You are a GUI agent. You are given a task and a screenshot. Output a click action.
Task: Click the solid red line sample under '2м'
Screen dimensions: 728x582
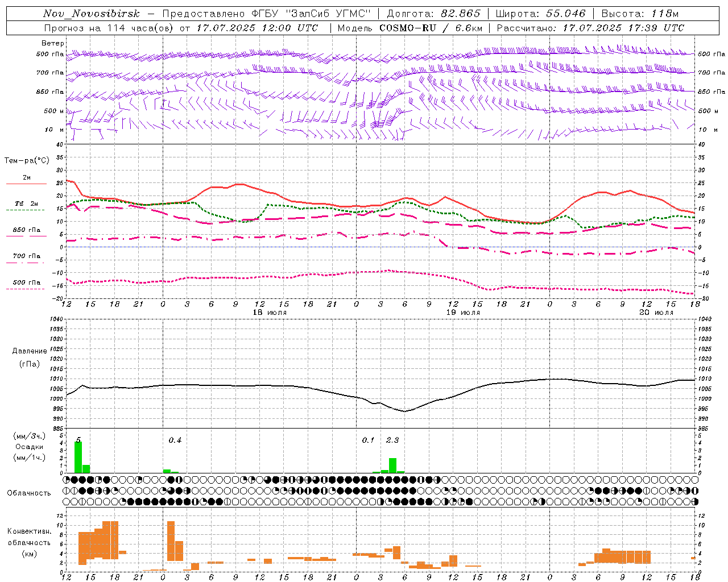pyautogui.click(x=26, y=184)
